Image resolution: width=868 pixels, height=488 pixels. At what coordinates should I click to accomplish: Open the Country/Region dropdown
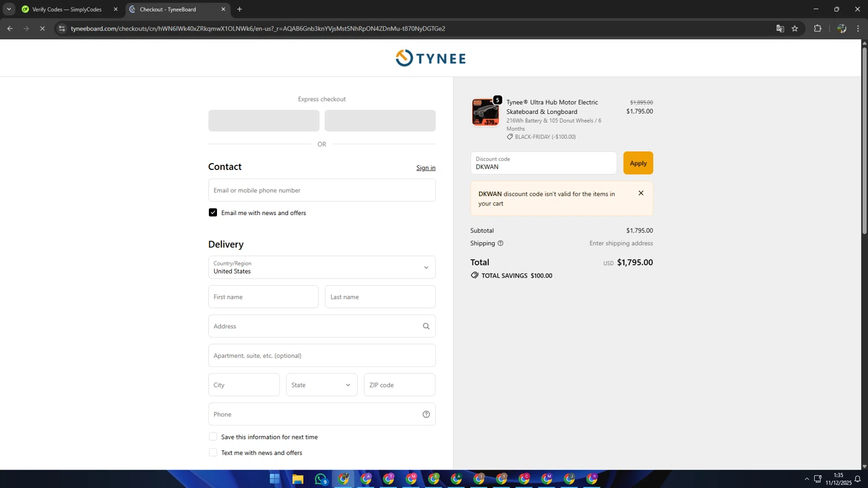pyautogui.click(x=322, y=267)
